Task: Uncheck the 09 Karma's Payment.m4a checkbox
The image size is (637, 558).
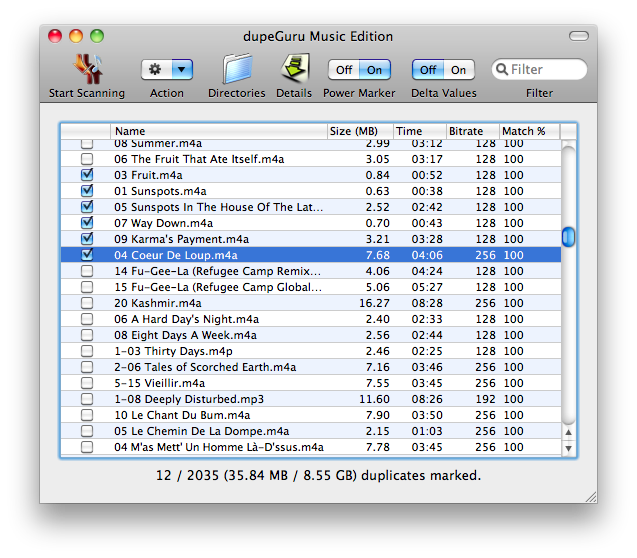Action: [x=87, y=239]
